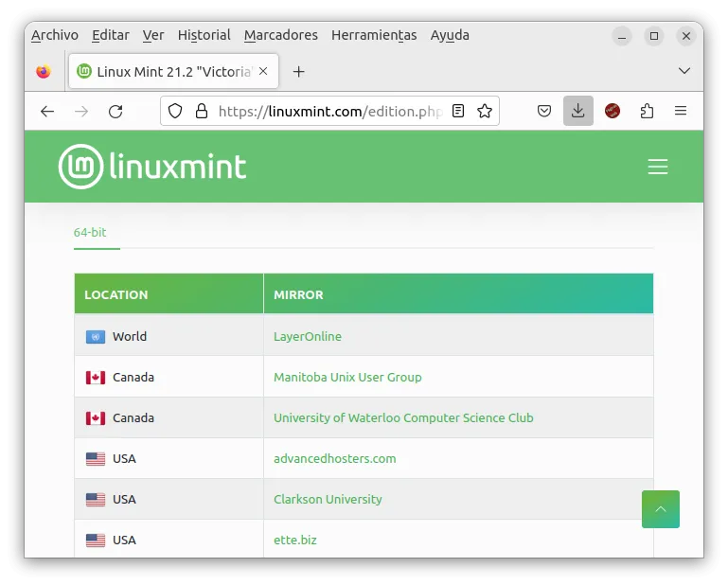The width and height of the screenshot is (728, 585).
Task: Click the World flag icon
Action: pyautogui.click(x=96, y=337)
